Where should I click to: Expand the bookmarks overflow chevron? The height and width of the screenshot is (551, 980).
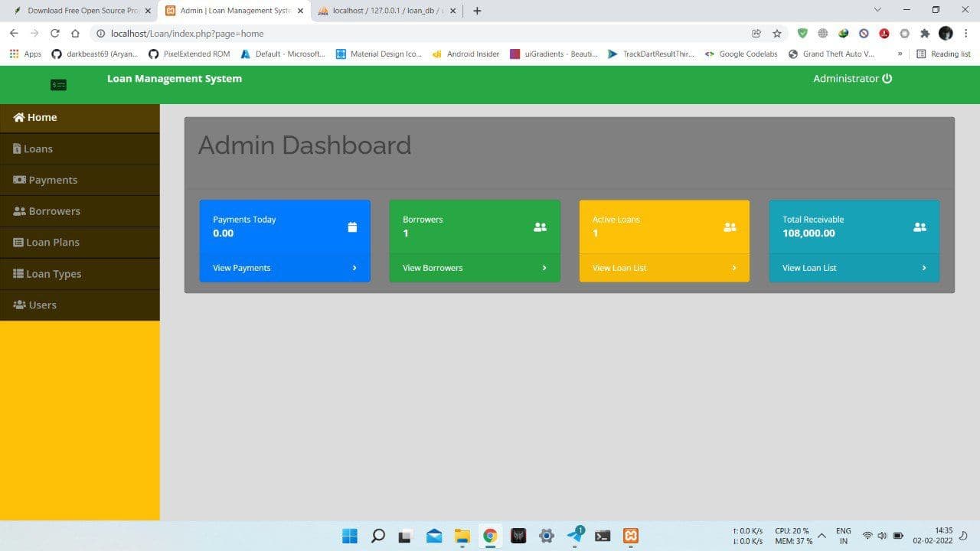tap(900, 54)
